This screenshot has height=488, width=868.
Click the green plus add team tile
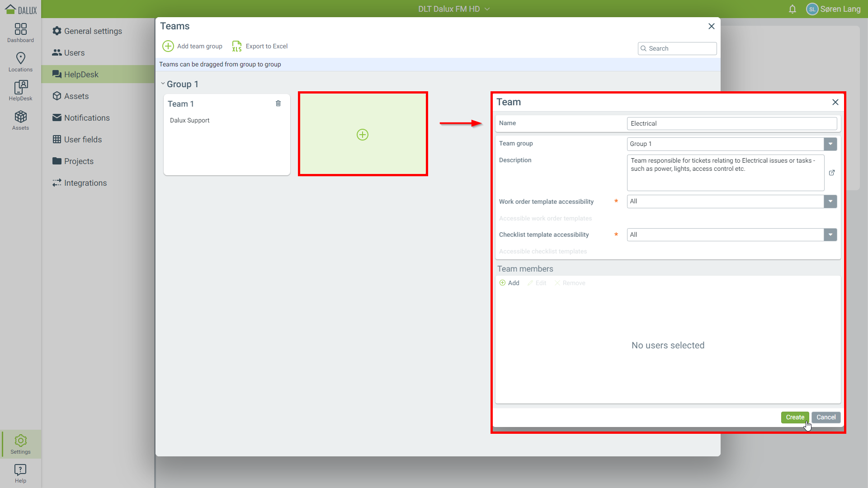[363, 135]
